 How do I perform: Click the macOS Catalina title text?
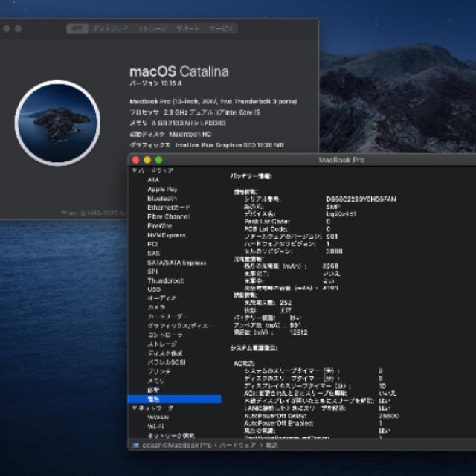click(179, 71)
